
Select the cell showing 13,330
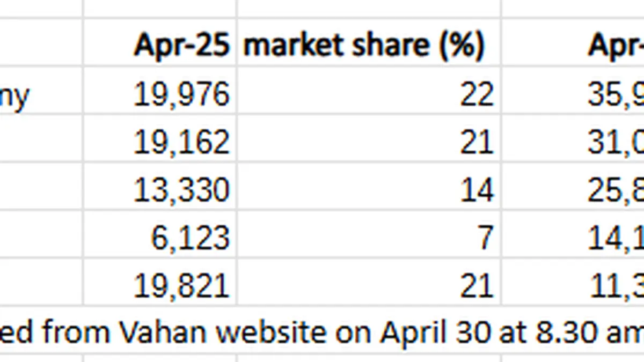(x=181, y=190)
